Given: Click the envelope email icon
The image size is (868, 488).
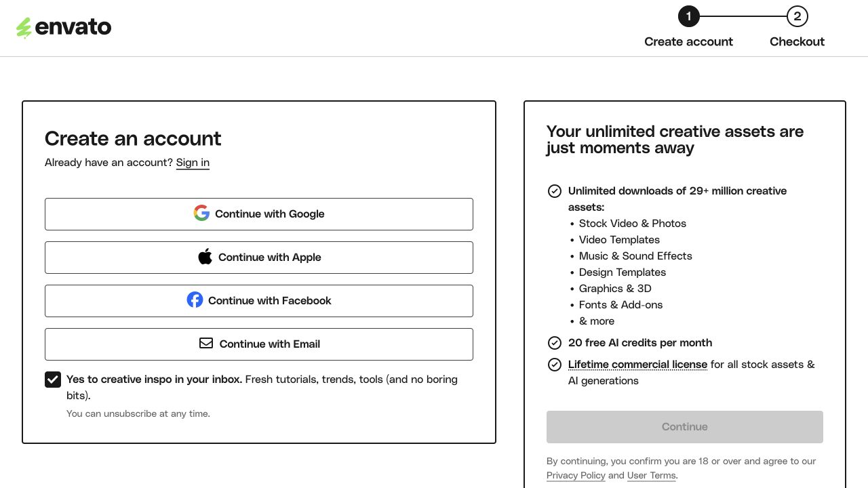Looking at the screenshot, I should pyautogui.click(x=206, y=343).
